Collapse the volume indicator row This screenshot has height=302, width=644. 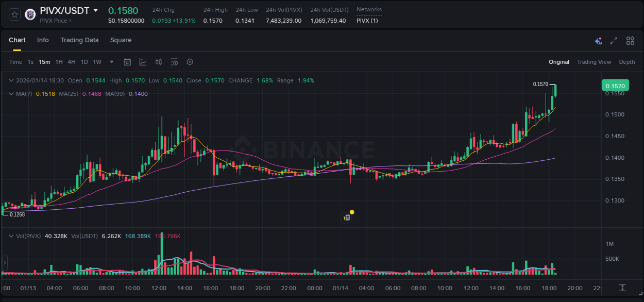pos(11,236)
